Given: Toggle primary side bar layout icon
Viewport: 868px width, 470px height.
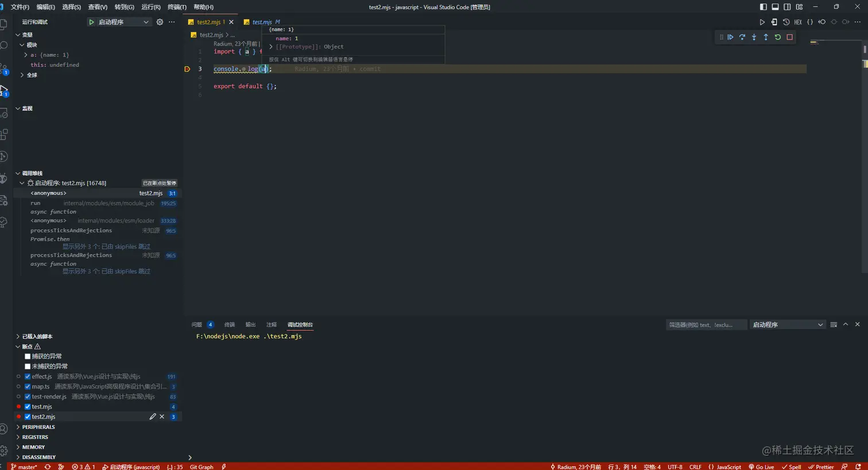Looking at the screenshot, I should pyautogui.click(x=763, y=7).
